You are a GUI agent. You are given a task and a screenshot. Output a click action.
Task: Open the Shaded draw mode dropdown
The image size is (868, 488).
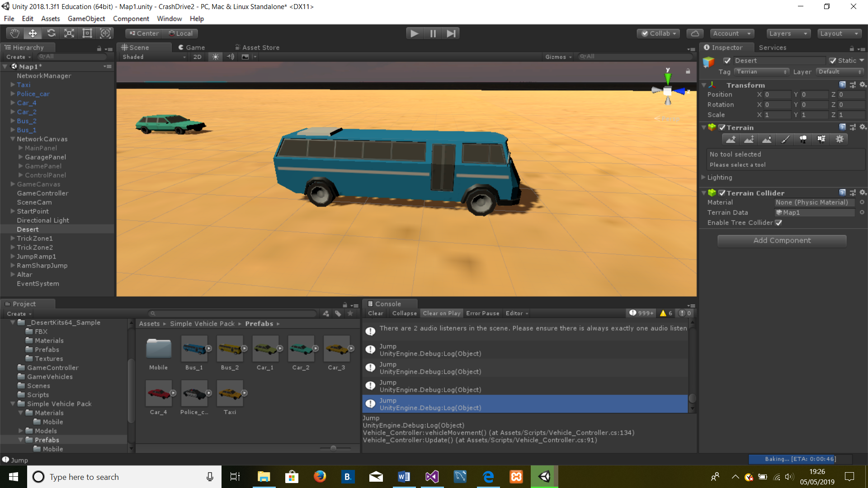[154, 57]
